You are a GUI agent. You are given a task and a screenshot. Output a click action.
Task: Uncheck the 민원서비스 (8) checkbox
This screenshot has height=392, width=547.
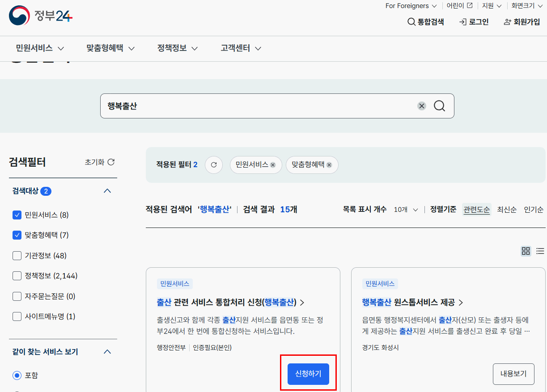[x=17, y=215]
